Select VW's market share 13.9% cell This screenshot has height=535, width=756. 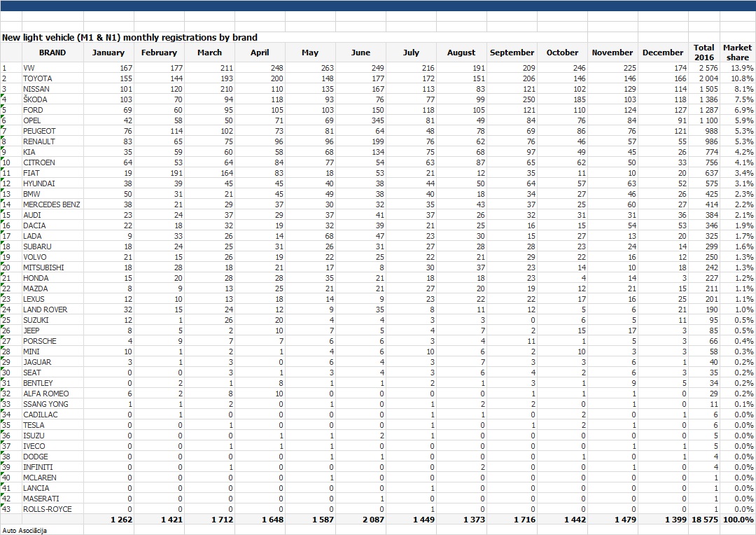click(737, 68)
